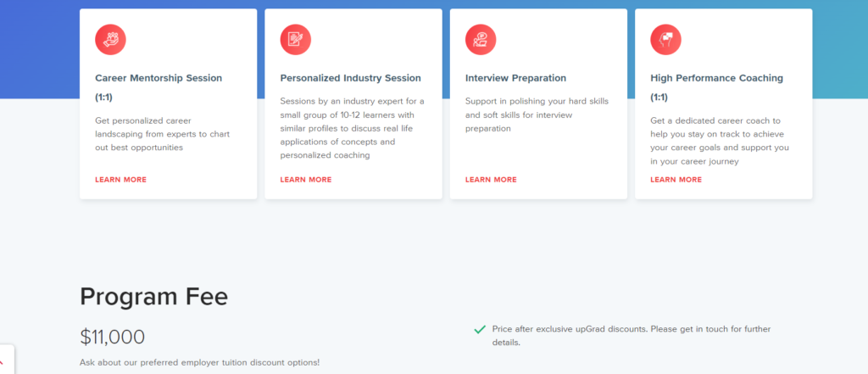Open Learn More under Personalized Industry Session
This screenshot has width=868, height=374.
click(x=306, y=180)
